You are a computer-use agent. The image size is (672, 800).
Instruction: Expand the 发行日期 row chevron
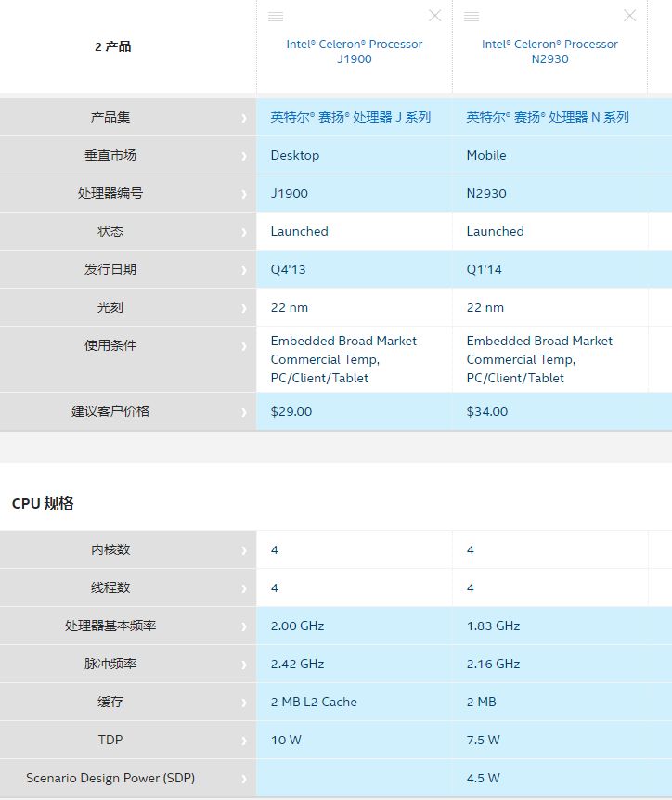coord(244,270)
